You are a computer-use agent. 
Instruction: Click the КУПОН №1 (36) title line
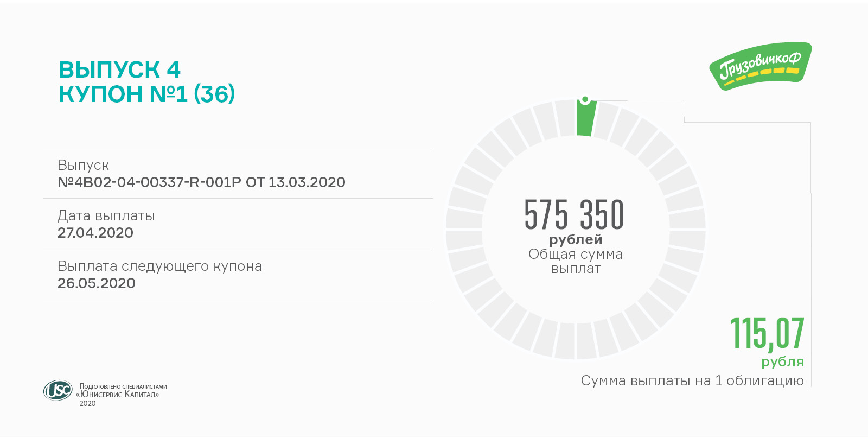tap(146, 94)
